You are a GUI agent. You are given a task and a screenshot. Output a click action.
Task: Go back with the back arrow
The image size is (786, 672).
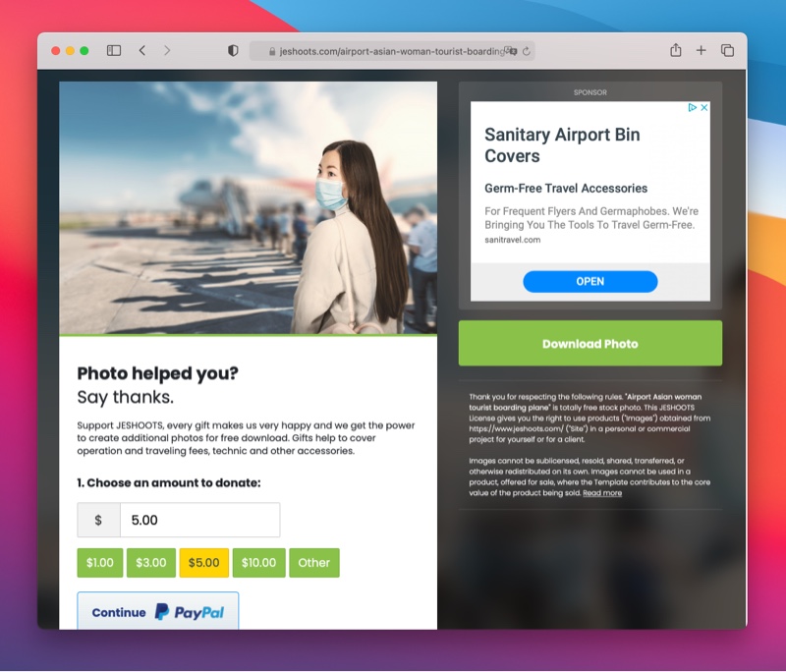pyautogui.click(x=142, y=51)
